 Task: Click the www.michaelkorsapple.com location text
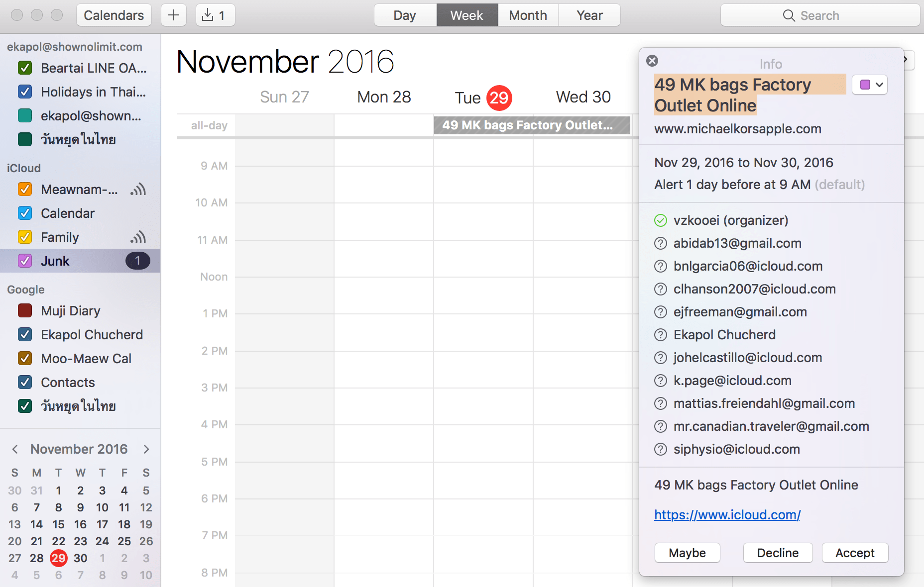pos(738,129)
